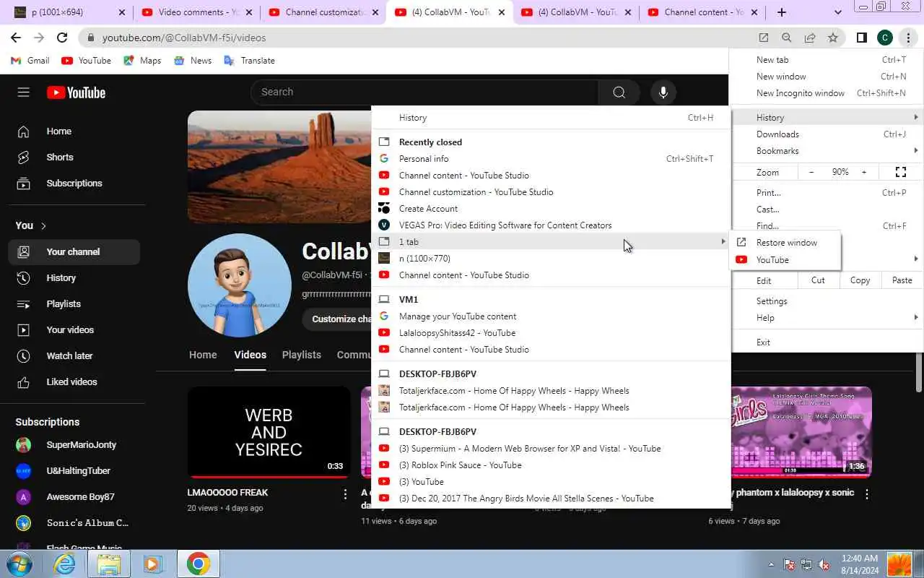Click the Chrome three-dot menu button
Image resolution: width=924 pixels, height=578 pixels.
907,38
